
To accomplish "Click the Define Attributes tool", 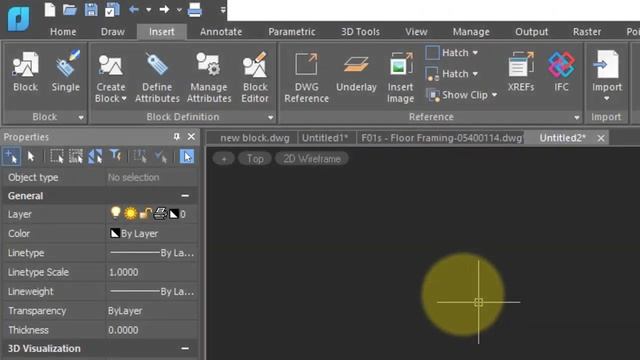I will [157, 77].
